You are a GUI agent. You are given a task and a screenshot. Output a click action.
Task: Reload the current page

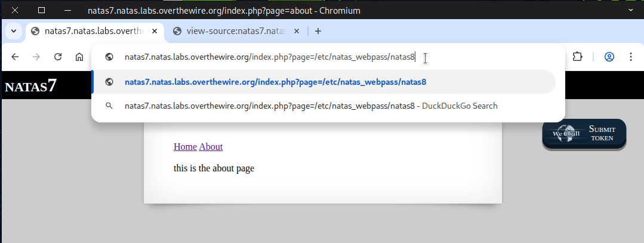pos(58,57)
